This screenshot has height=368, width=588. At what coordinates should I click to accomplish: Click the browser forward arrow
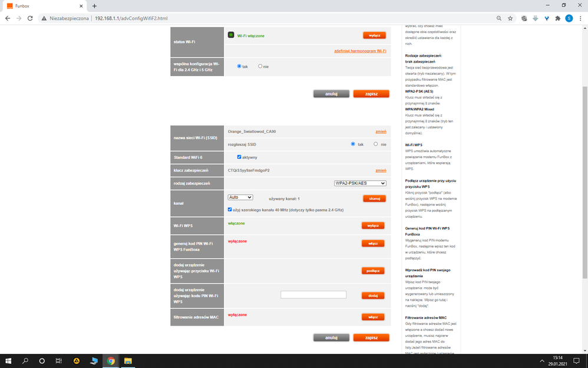coord(19,18)
